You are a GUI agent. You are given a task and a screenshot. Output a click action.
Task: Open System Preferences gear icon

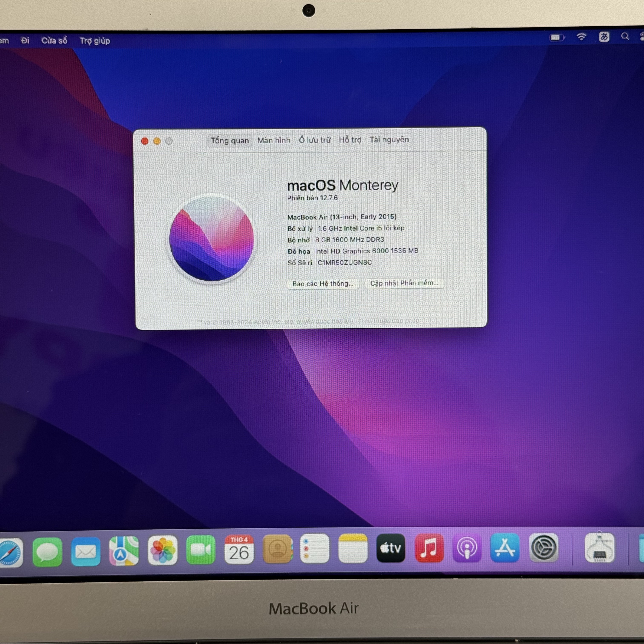tap(543, 548)
